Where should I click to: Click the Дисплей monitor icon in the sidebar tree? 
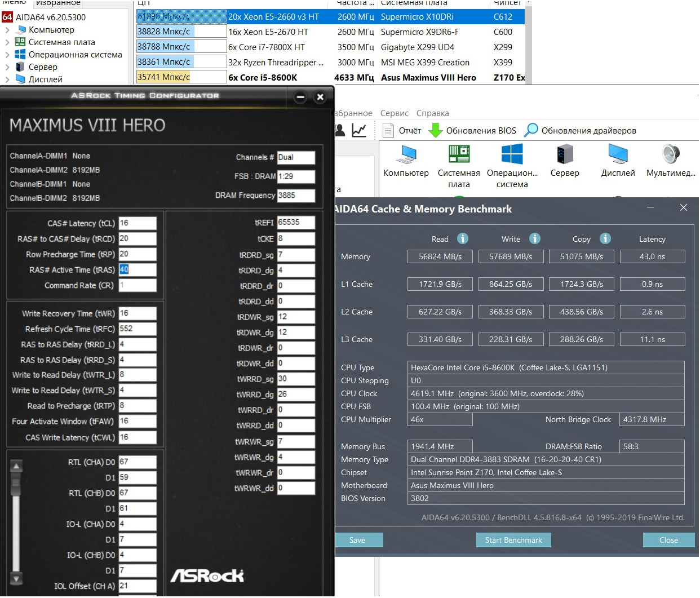coord(20,79)
